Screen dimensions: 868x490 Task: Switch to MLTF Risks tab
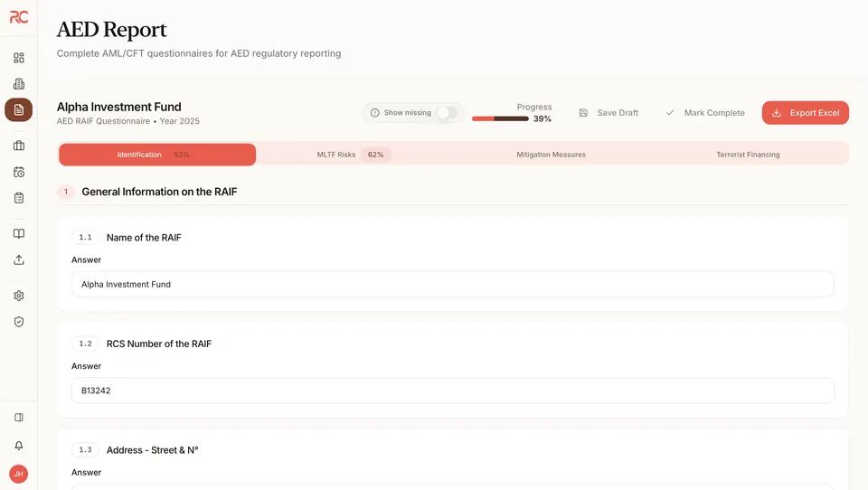[354, 155]
